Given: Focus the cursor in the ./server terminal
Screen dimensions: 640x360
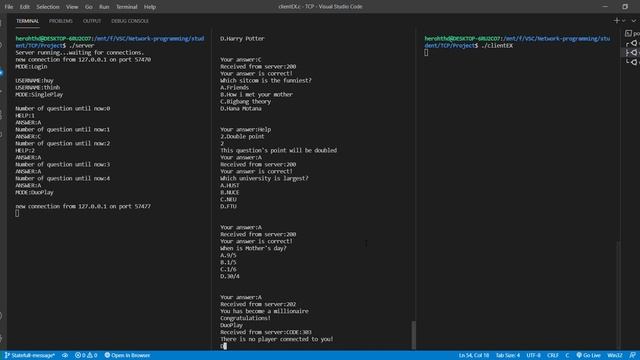Looking at the screenshot, I should [x=17, y=213].
